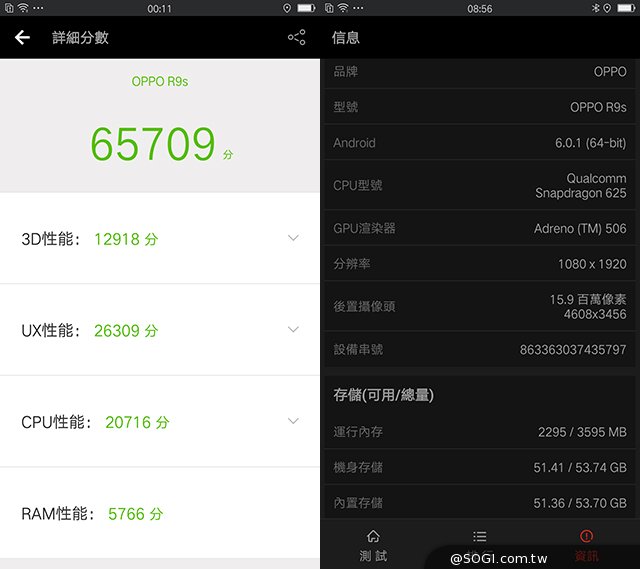Image resolution: width=640 pixels, height=569 pixels.
Task: Tap location icon in left status bar
Action: click(287, 8)
